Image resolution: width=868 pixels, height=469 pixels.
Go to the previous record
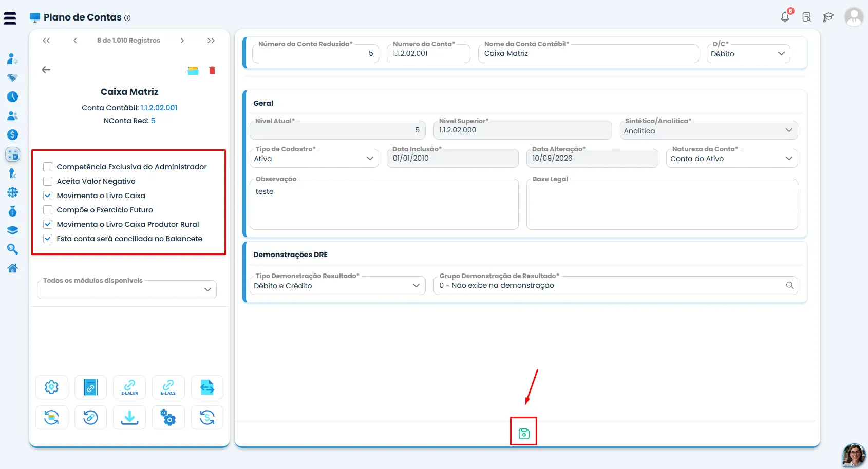75,41
